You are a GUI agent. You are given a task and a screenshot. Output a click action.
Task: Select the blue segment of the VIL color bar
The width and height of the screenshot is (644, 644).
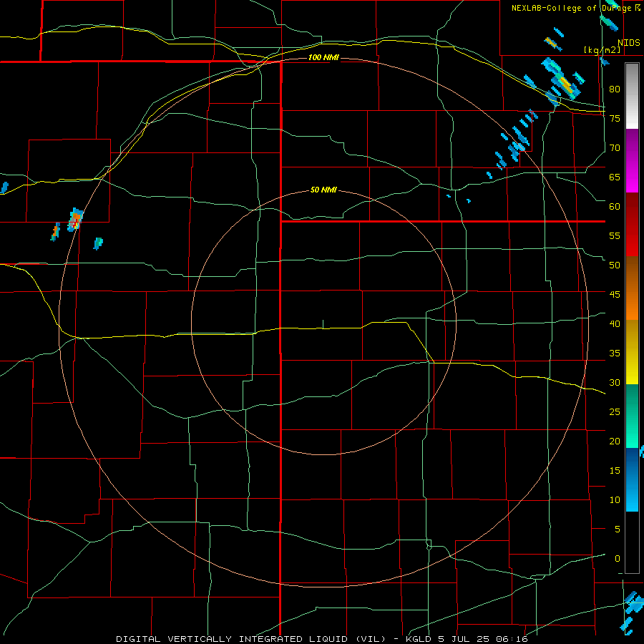(x=632, y=479)
